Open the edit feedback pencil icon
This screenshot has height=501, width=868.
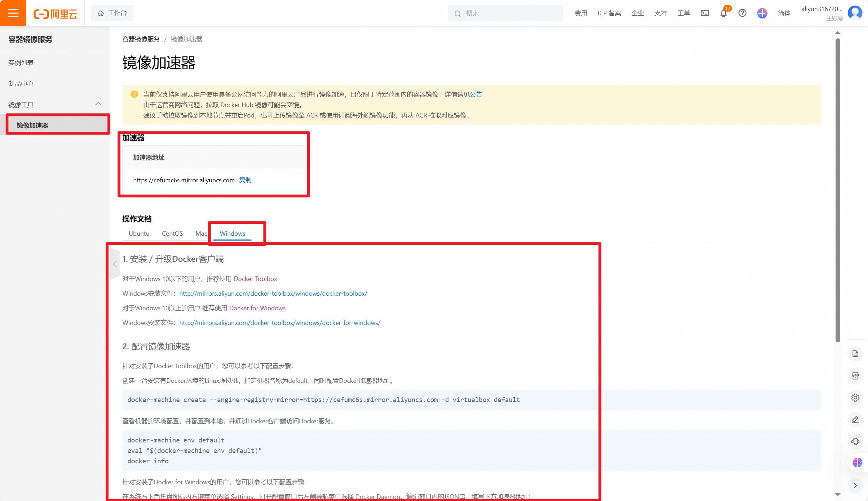pos(855,419)
